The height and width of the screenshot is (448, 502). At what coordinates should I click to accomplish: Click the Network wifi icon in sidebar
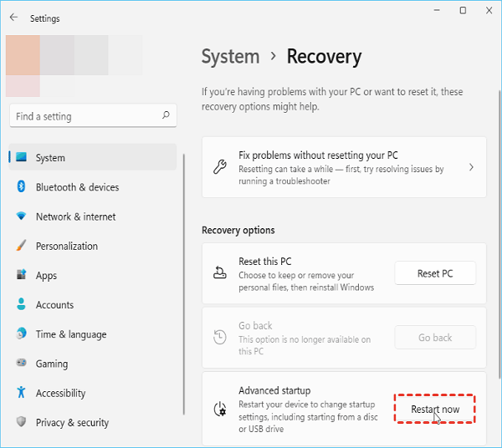click(x=21, y=216)
